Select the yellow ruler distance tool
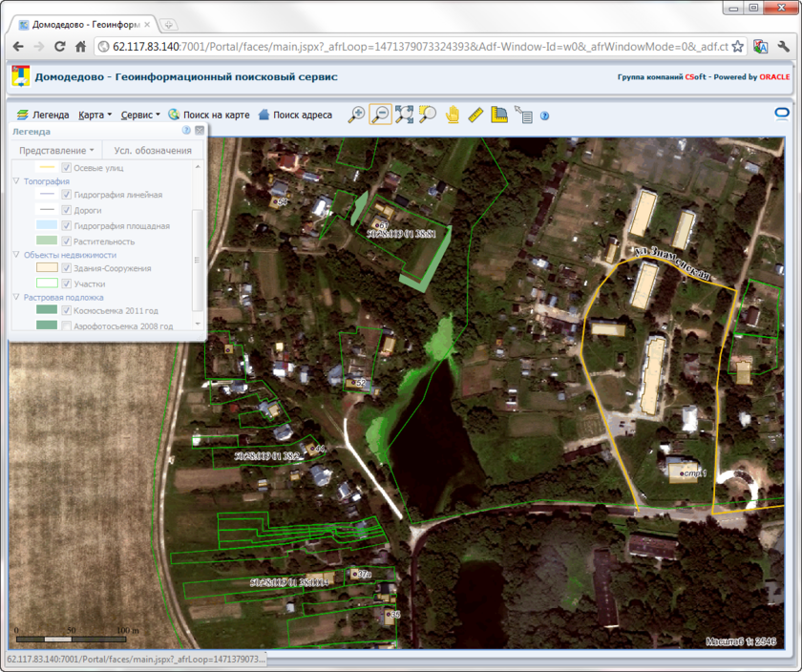This screenshot has width=802, height=672. coord(475,115)
